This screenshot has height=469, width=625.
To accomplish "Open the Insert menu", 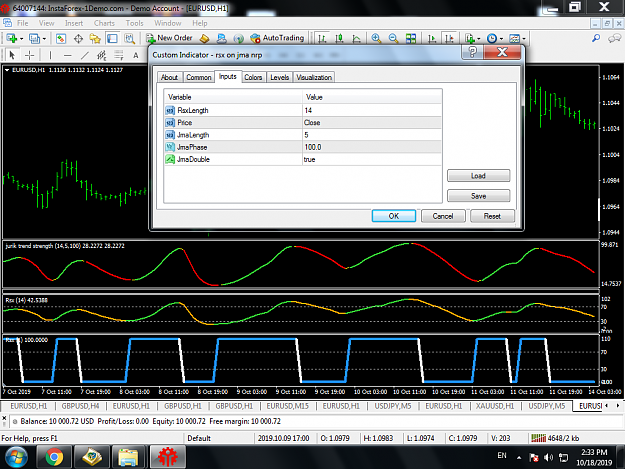I will [74, 23].
